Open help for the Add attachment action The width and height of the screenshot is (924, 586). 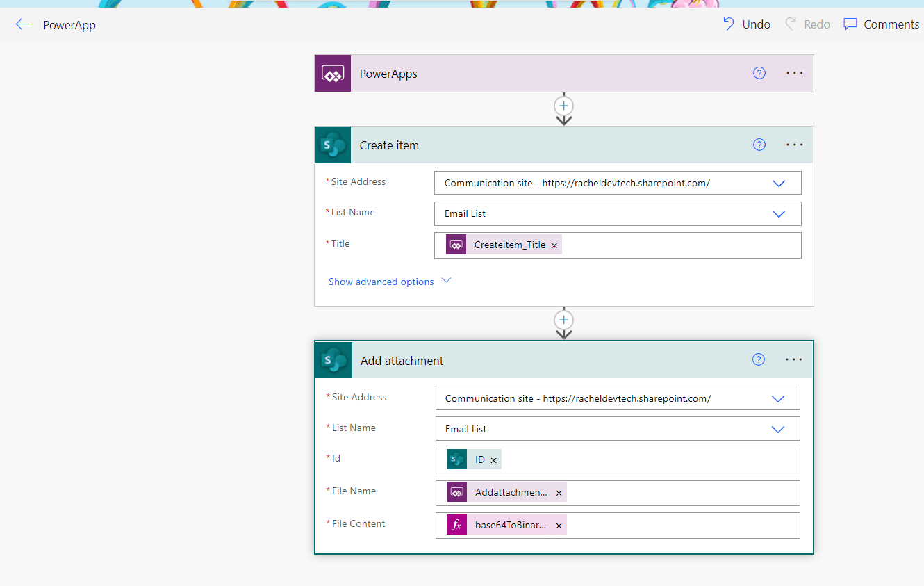pos(759,359)
